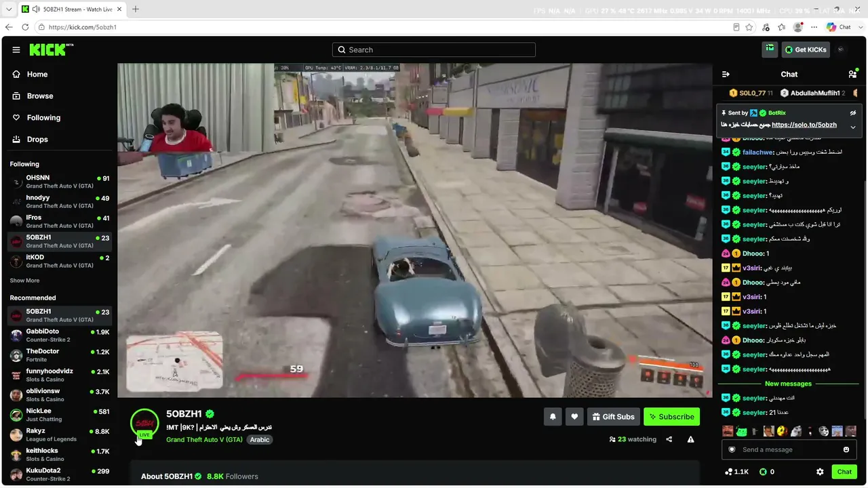This screenshot has height=488, width=868.
Task: Open a new browser tab
Action: 136,9
